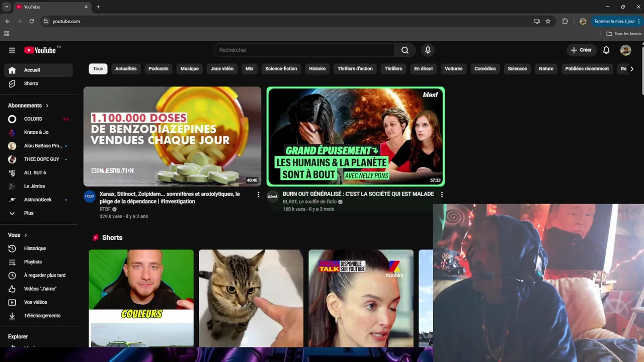
Task: Go back in browser
Action: (7, 21)
